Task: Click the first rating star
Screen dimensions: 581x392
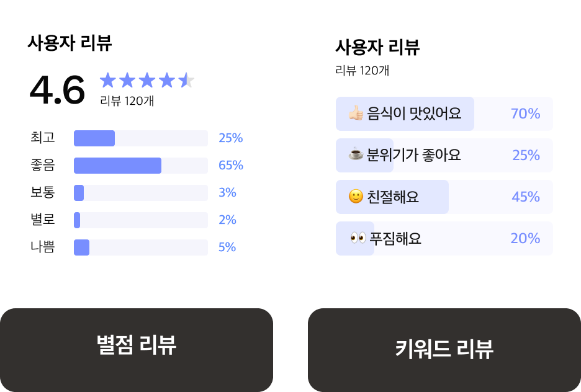Action: point(108,80)
